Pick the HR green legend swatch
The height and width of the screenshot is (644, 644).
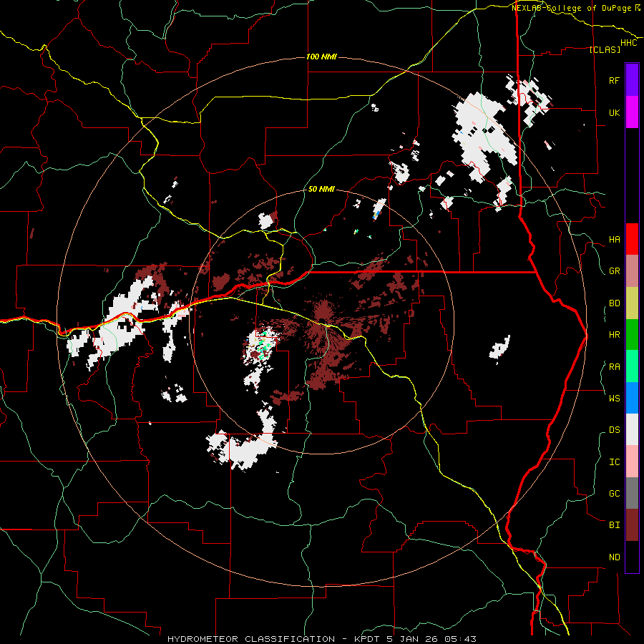point(632,334)
